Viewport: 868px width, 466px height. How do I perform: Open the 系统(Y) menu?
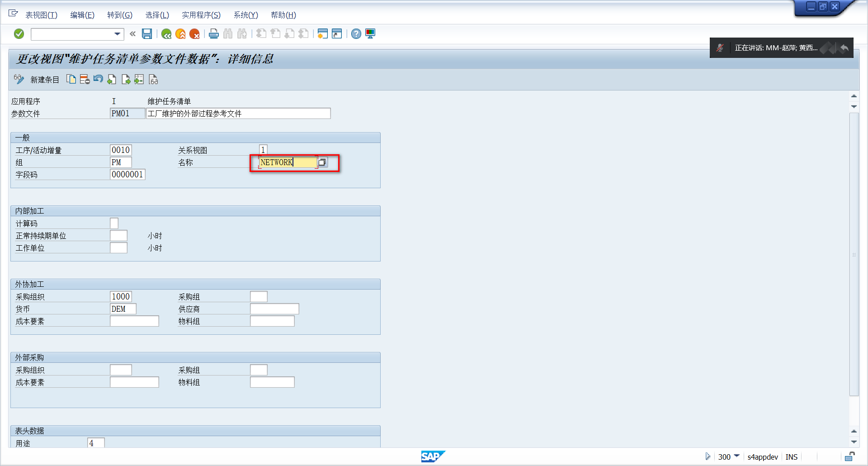pos(245,15)
